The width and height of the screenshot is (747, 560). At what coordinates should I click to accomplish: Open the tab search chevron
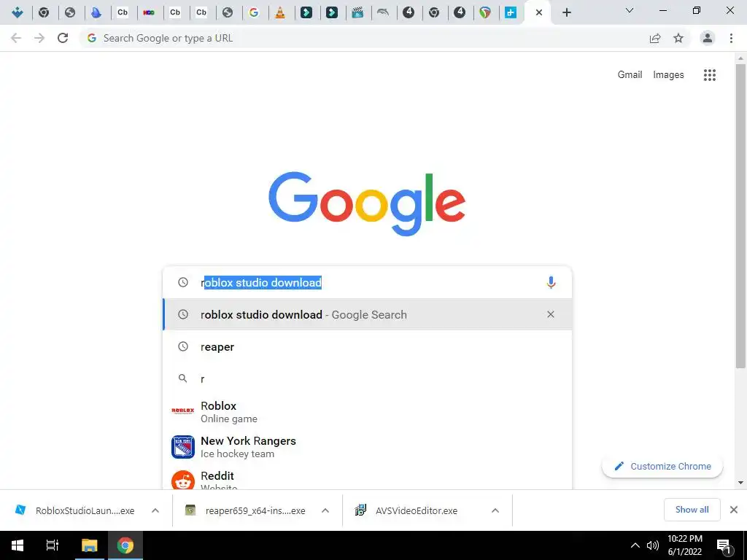(630, 10)
